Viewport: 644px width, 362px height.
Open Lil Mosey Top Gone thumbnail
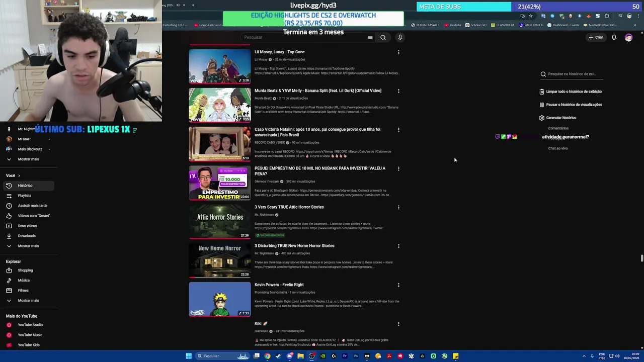click(219, 66)
